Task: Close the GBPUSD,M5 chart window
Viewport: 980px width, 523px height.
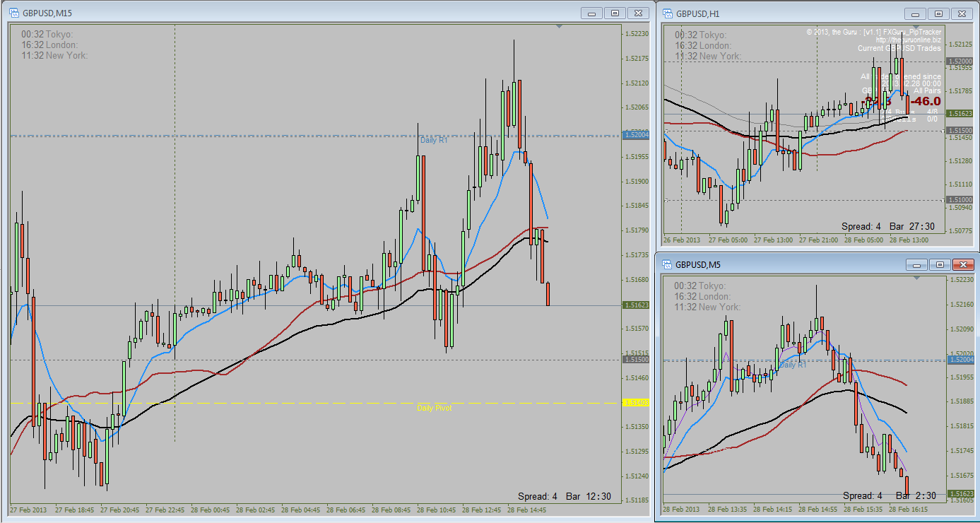Action: pos(963,264)
